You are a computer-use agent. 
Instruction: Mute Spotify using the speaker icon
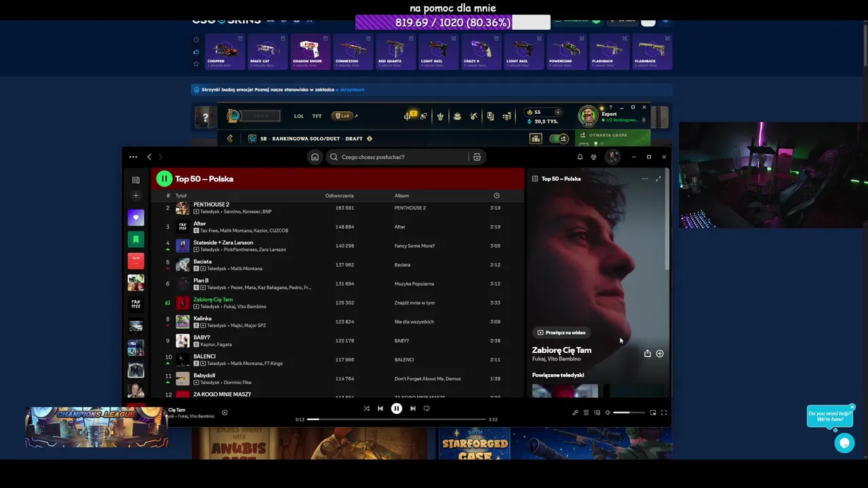[608, 413]
